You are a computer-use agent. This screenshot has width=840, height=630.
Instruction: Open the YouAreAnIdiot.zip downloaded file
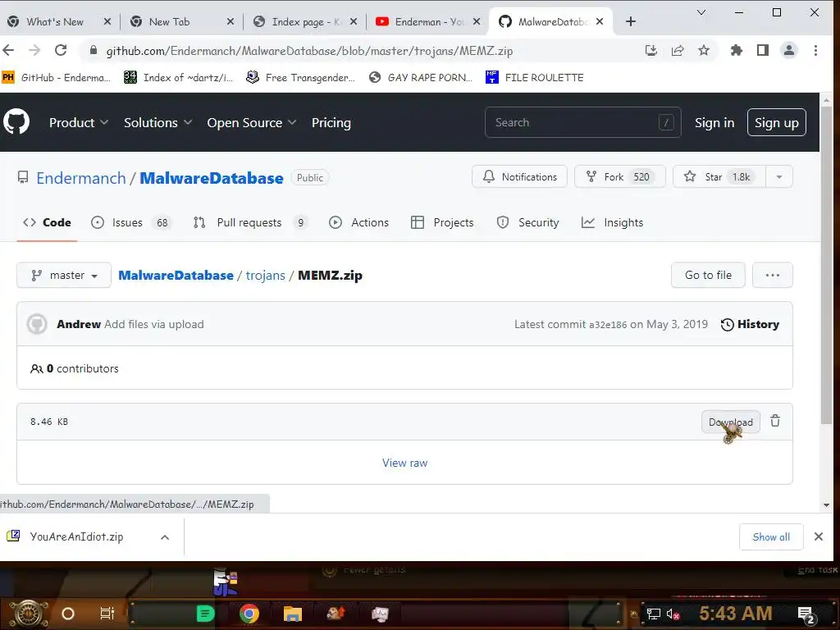[x=76, y=536]
